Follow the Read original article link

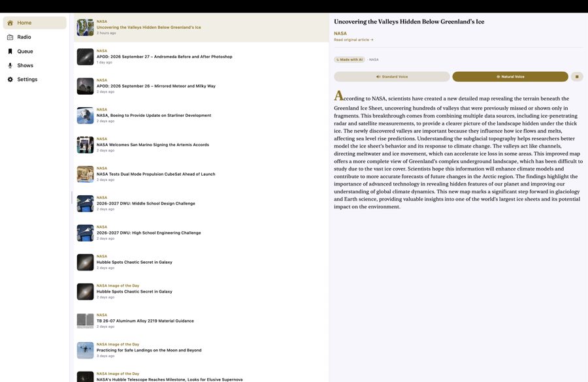(353, 40)
